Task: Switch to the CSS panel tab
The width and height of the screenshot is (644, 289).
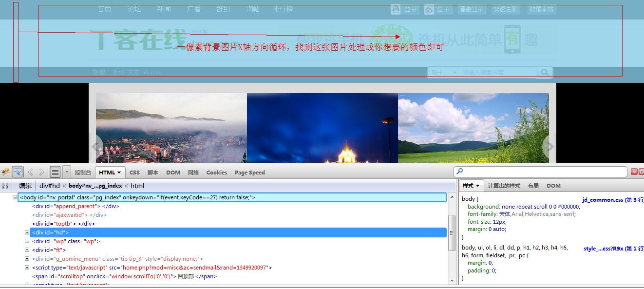Action: pyautogui.click(x=134, y=173)
